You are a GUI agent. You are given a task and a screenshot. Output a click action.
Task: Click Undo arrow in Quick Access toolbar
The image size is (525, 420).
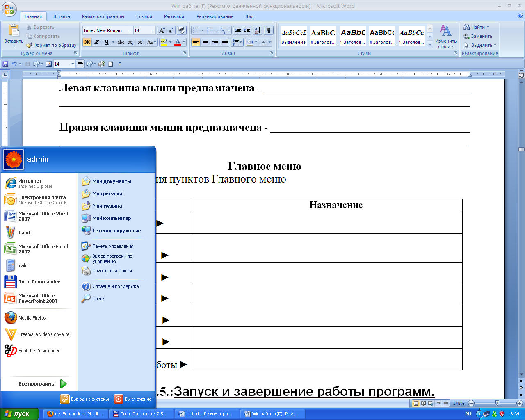(x=14, y=64)
